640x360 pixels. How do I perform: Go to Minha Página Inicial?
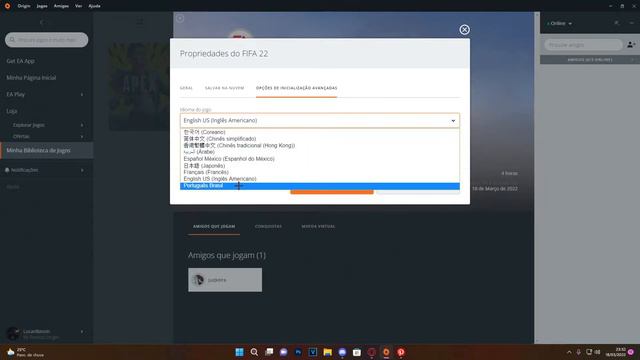coord(31,78)
